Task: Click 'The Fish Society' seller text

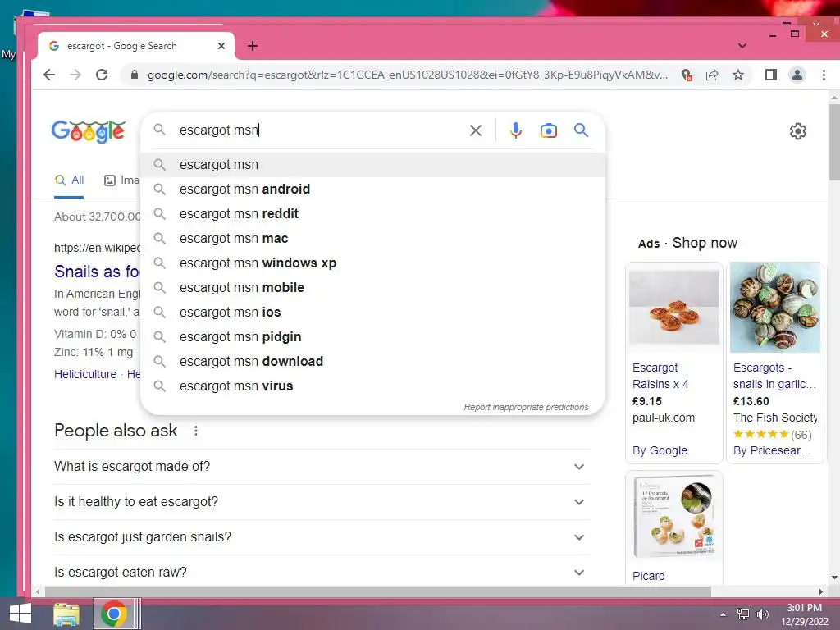Action: pos(775,418)
